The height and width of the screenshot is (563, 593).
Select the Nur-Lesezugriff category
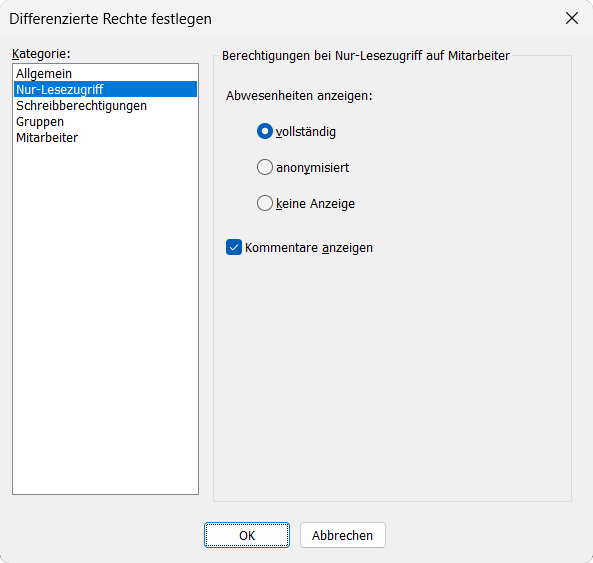point(105,89)
